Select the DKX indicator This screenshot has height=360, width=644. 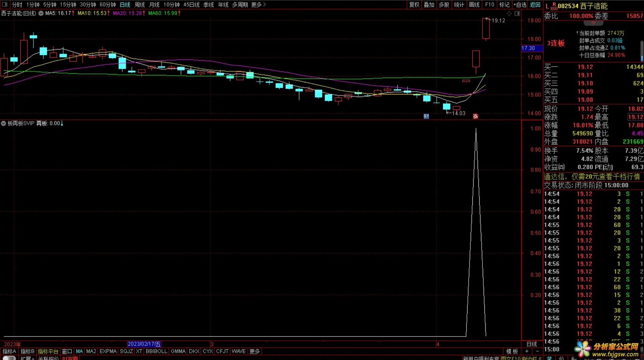coord(194,351)
